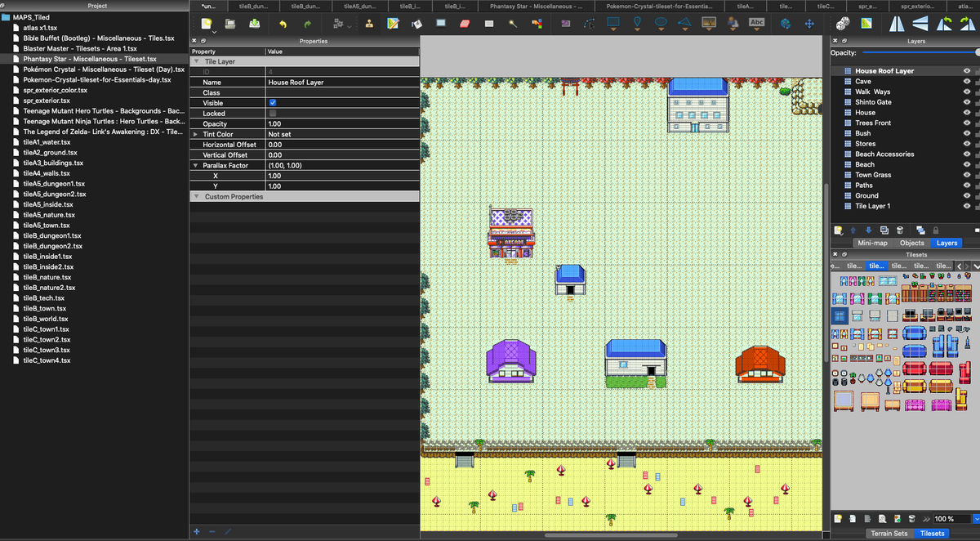Open the Pokemon-Crystal-tileset-for-Essentia document tab
Screen dimensions: 980x541
[x=661, y=6]
